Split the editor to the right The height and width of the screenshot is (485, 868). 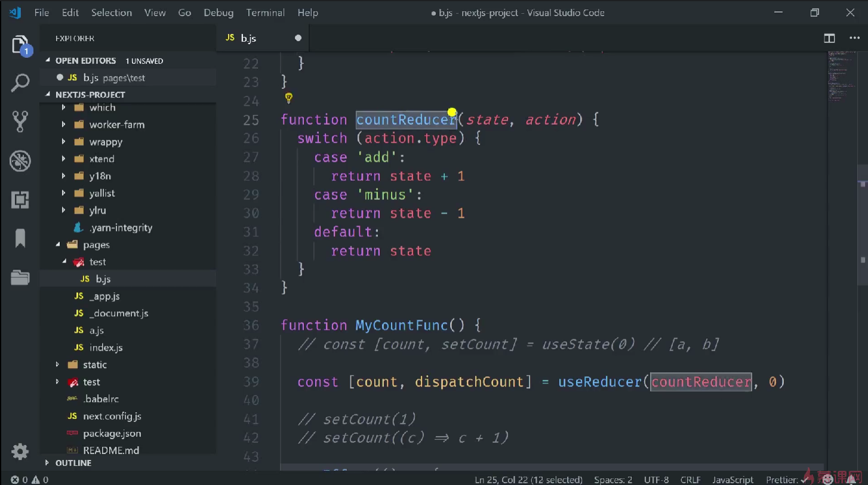tap(829, 38)
